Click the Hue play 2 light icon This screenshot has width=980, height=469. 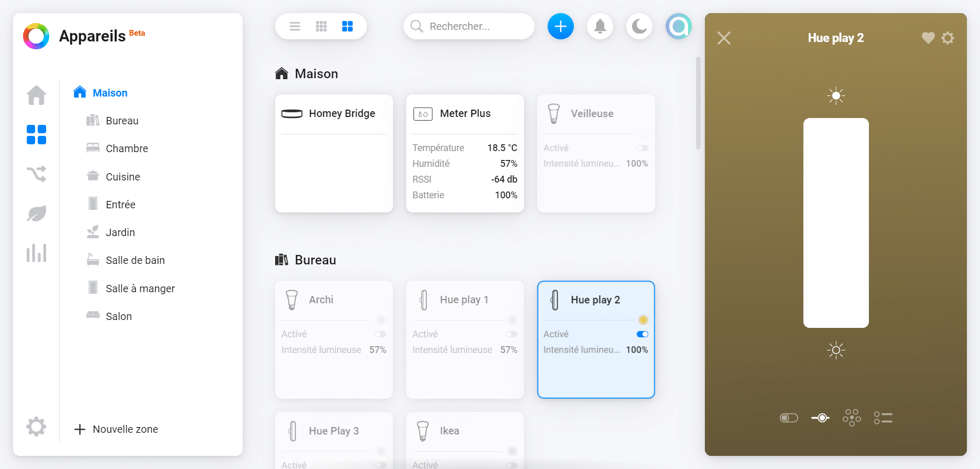[554, 300]
